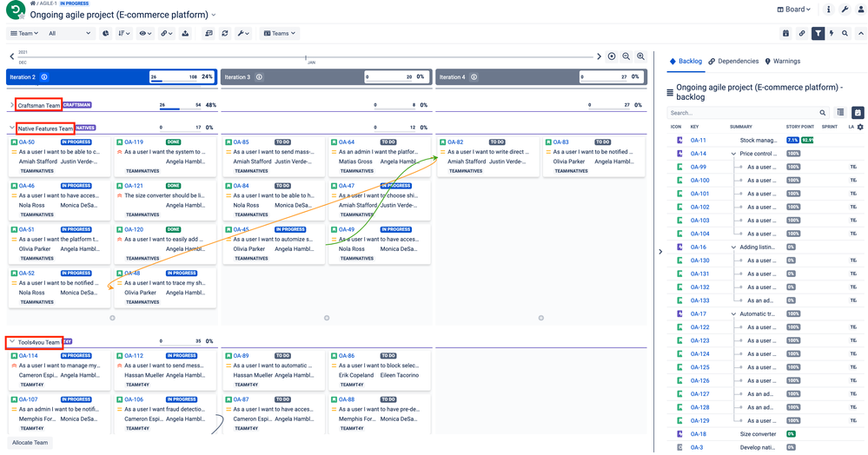Image resolution: width=868 pixels, height=455 pixels.
Task: Click the lightning bolt quick actions icon
Action: pyautogui.click(x=832, y=33)
